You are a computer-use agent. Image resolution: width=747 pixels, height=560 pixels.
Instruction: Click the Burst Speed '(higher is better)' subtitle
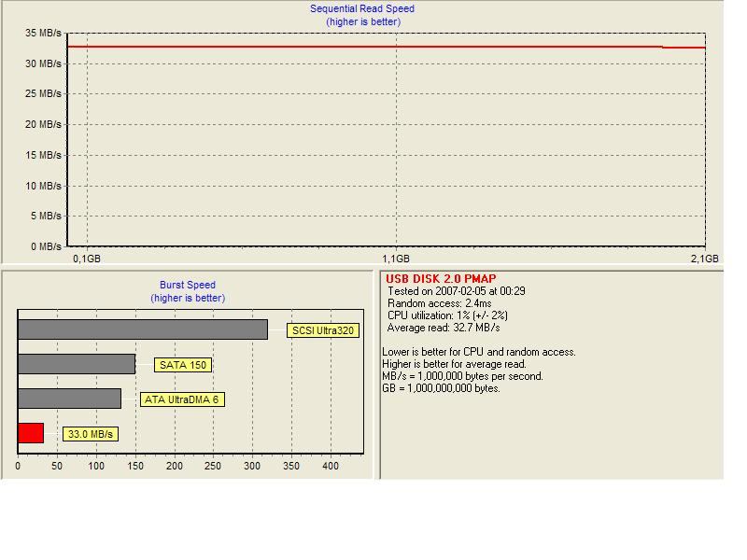188,298
